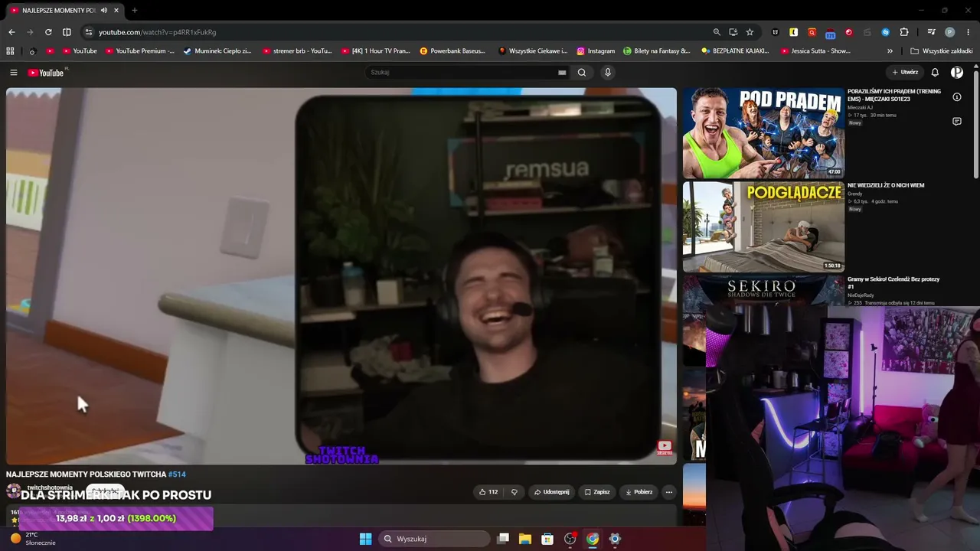
Task: Bookmark this page with the star
Action: [x=750, y=32]
